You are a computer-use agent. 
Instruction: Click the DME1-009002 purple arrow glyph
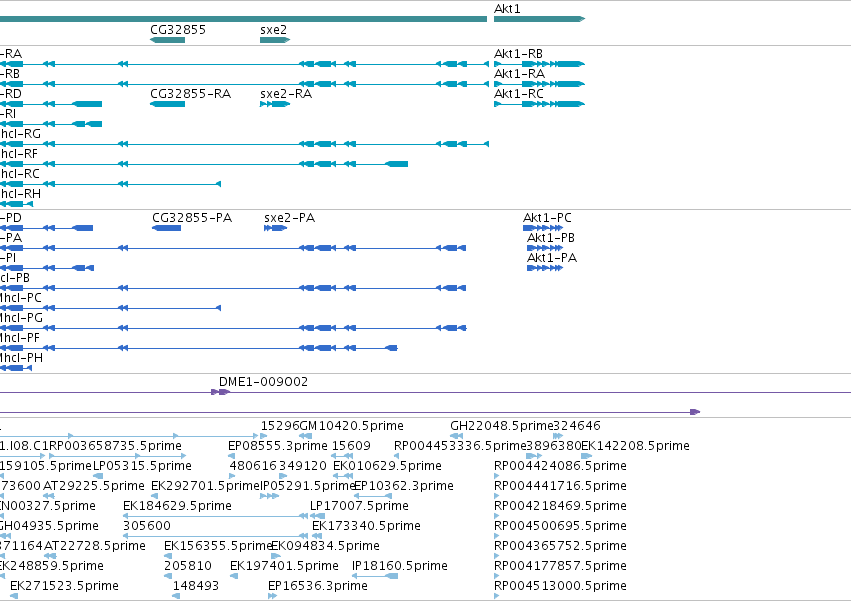tap(220, 392)
